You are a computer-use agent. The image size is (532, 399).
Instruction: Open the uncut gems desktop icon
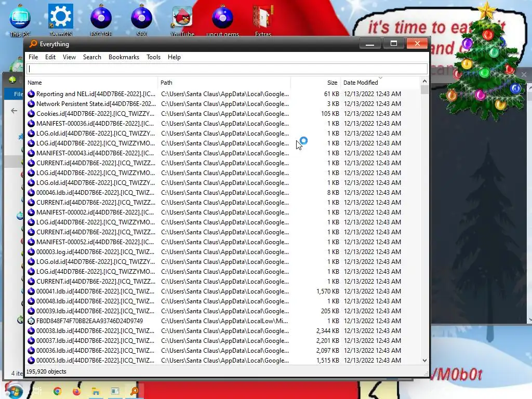click(222, 19)
